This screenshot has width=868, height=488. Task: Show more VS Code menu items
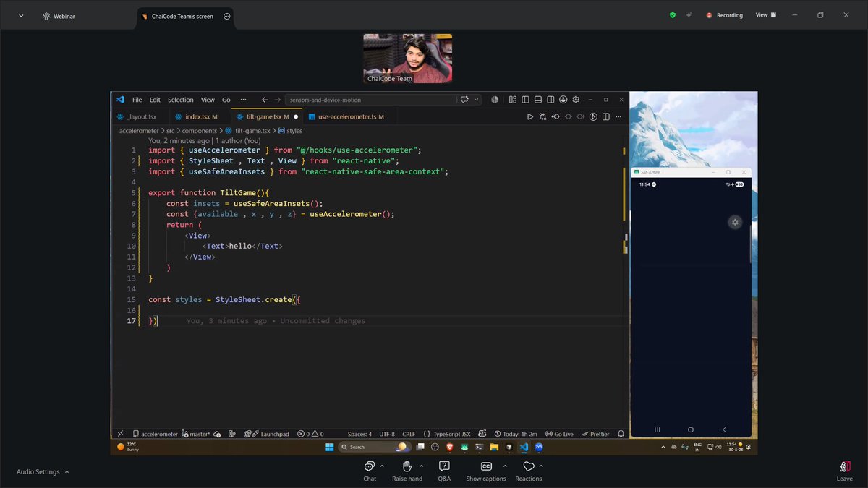(243, 100)
